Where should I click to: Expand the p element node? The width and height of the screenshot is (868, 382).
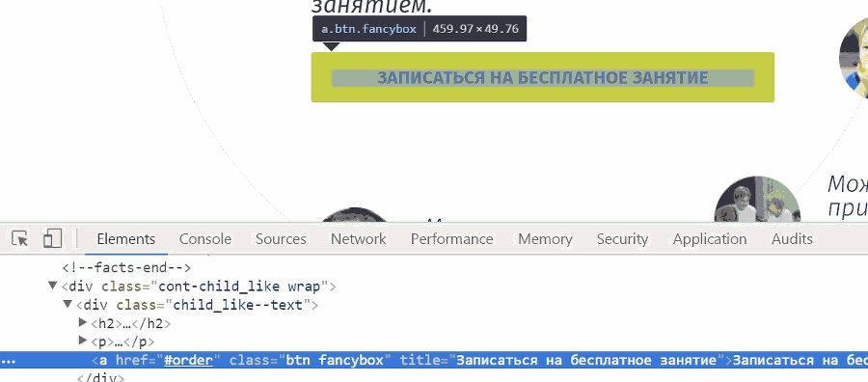click(x=83, y=341)
